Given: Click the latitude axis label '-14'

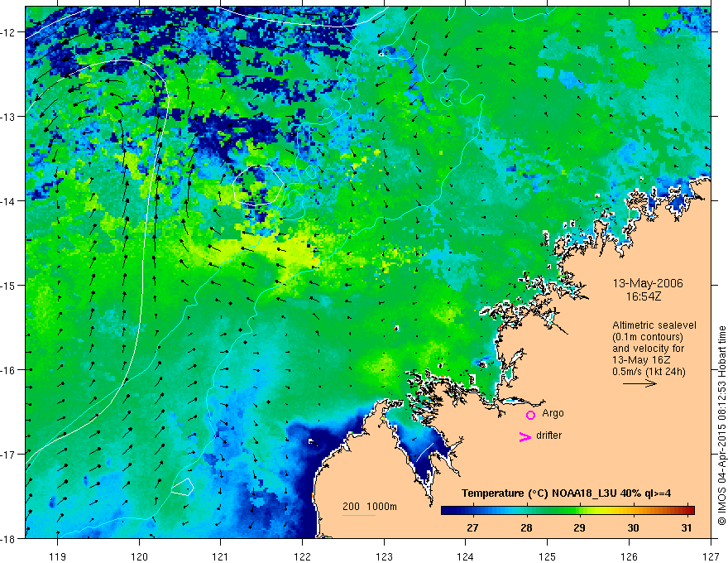Looking at the screenshot, I should click(x=10, y=201).
